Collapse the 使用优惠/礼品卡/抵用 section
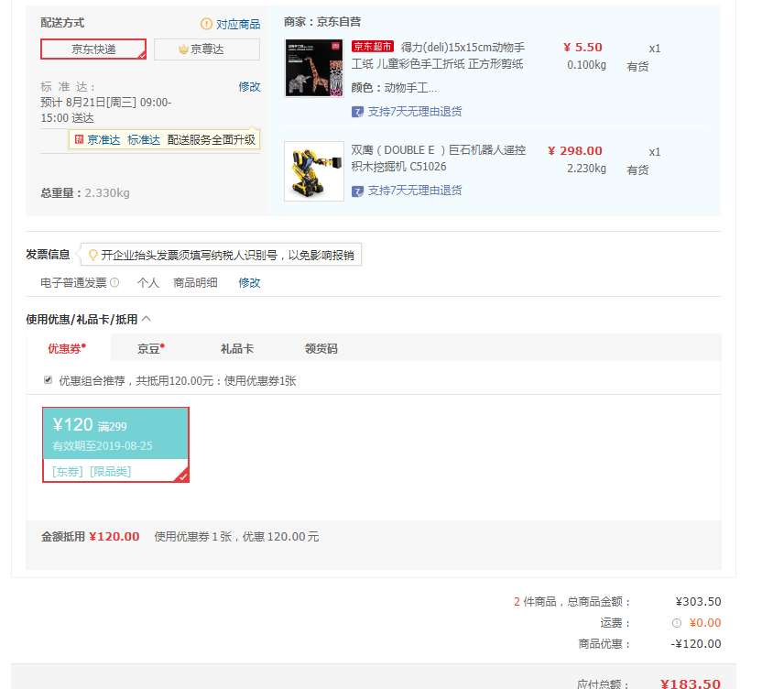The width and height of the screenshot is (784, 689). coord(146,319)
